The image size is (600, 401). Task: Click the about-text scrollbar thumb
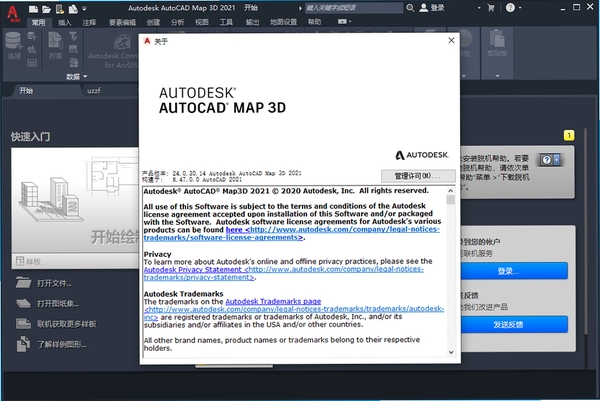[x=451, y=200]
